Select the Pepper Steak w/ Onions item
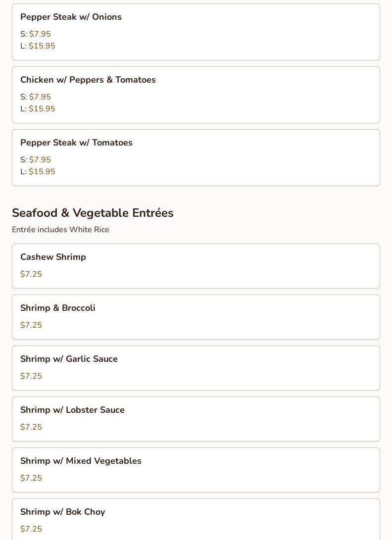Viewport: 392px width, 540px height. pos(71,17)
